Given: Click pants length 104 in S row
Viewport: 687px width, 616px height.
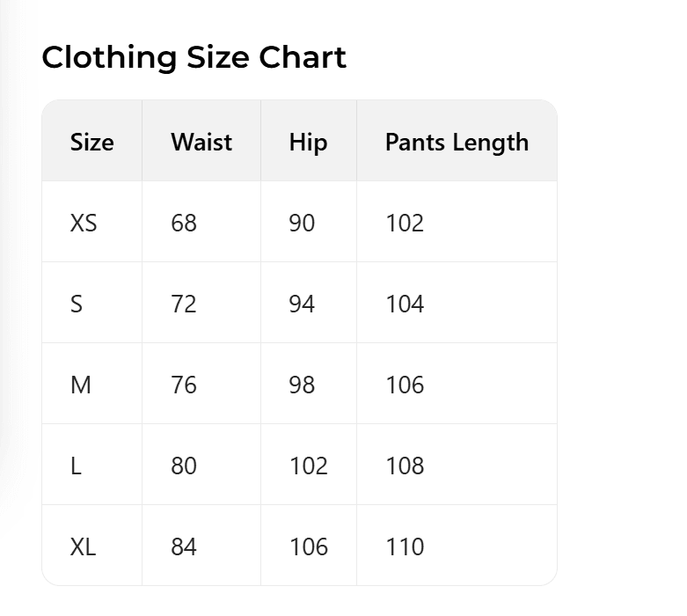Looking at the screenshot, I should pos(405,304).
